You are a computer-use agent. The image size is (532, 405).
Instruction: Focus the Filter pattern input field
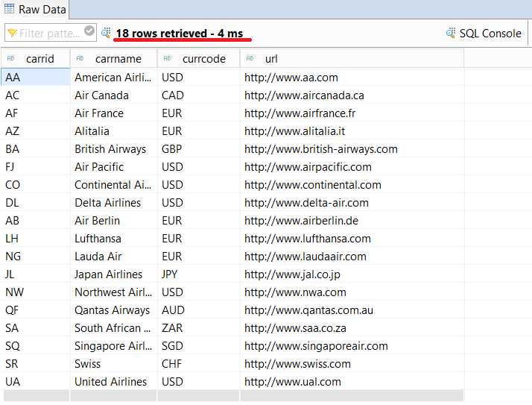pos(51,33)
